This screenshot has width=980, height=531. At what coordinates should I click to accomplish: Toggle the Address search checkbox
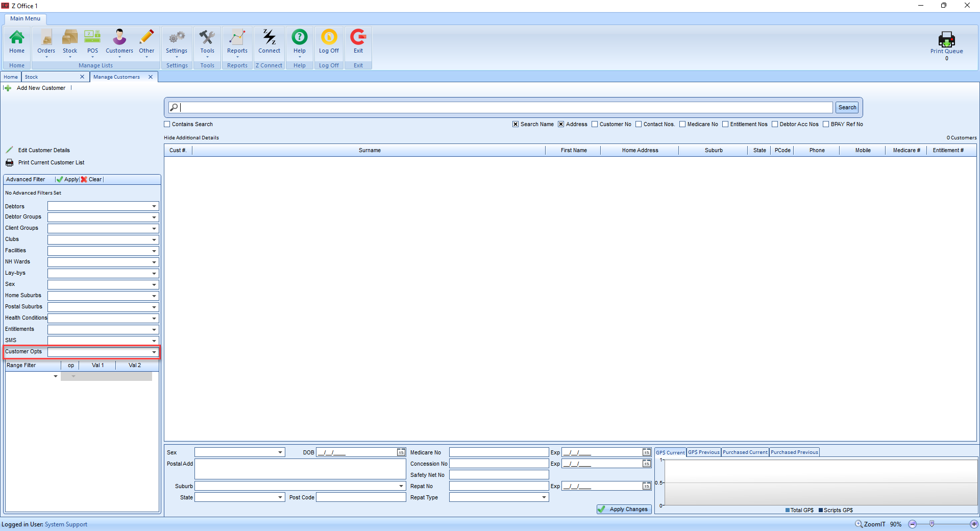pyautogui.click(x=561, y=124)
